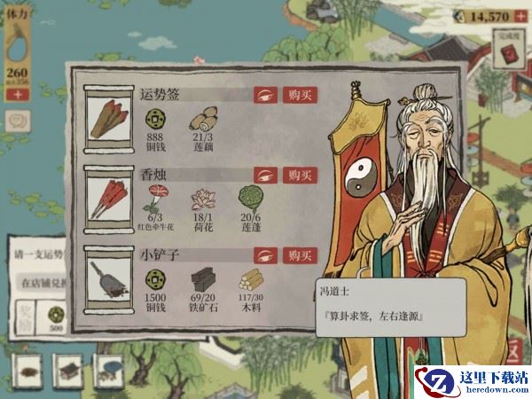Click the 购买 button for 香烛
The height and width of the screenshot is (399, 532).
(x=300, y=176)
